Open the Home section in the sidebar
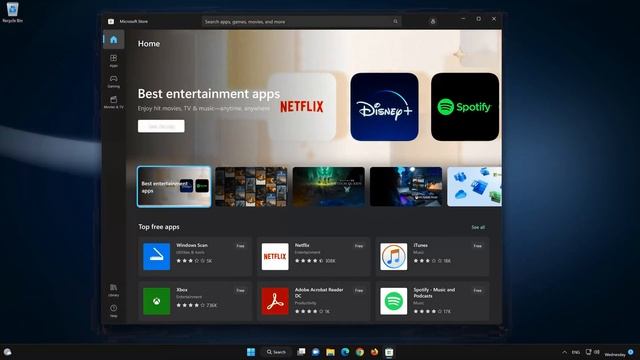Viewport: 640px width, 360px height. tap(113, 40)
